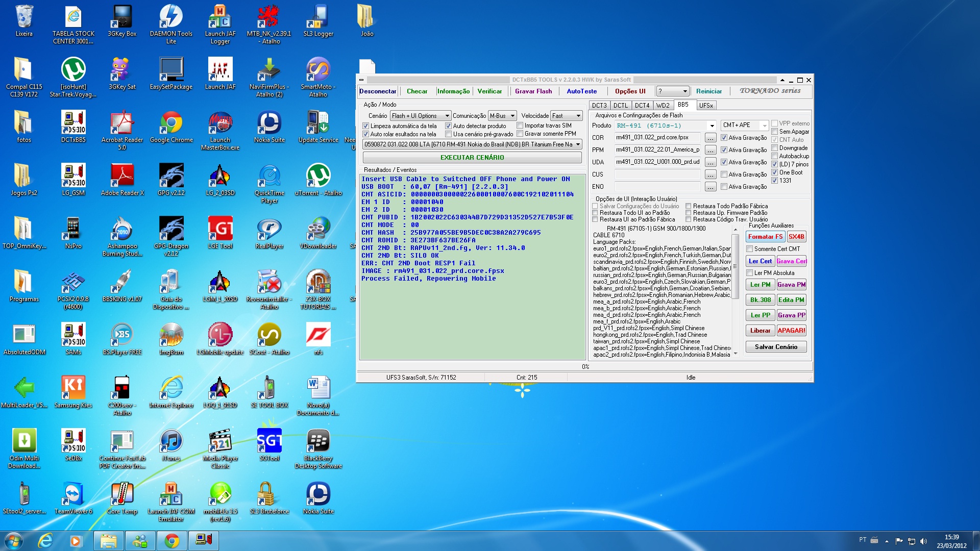Enable Usa cenário pré-gravado checkbox

click(448, 134)
